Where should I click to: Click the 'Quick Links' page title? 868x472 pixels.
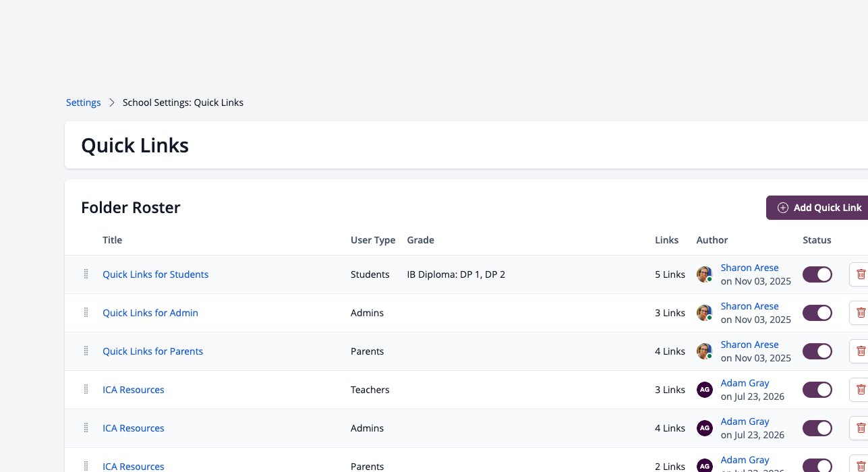(135, 145)
